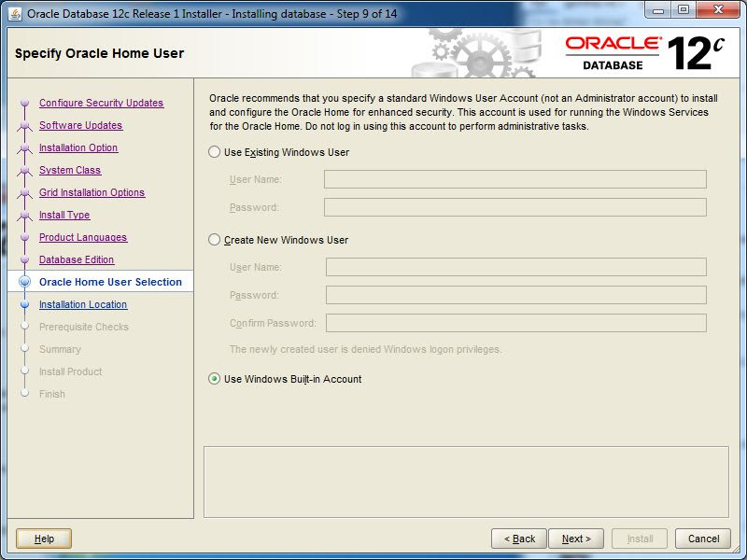Go to Grid Installation Options step
Image resolution: width=747 pixels, height=560 pixels.
[x=92, y=192]
